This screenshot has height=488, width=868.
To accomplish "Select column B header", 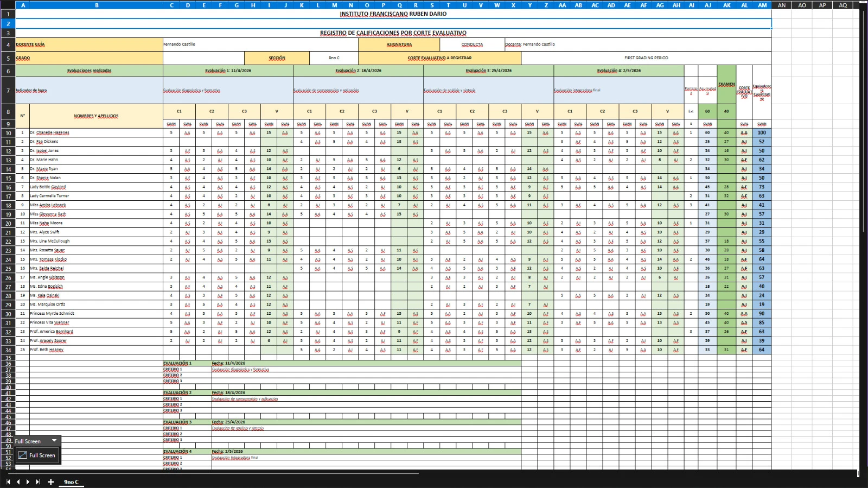I will (97, 5).
